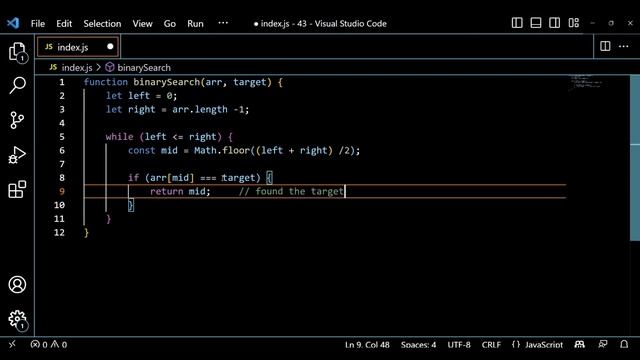Viewport: 640px width, 360px height.
Task: Click the vertical editor scrollbar
Action: 635,158
